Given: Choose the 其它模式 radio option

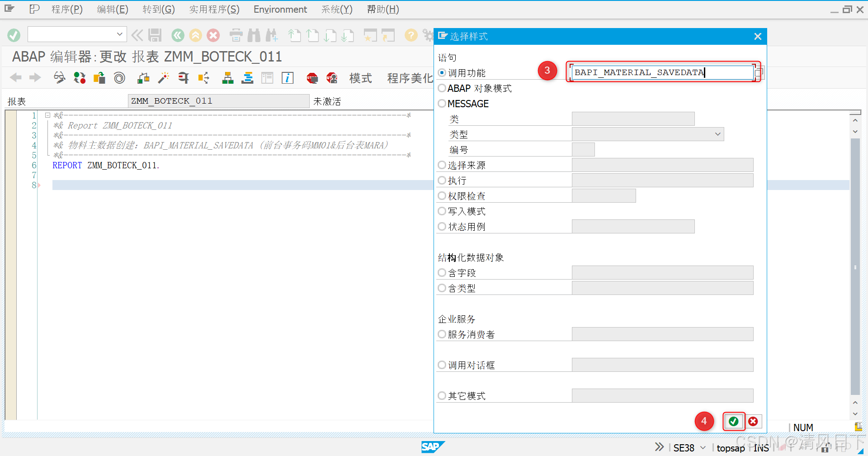Looking at the screenshot, I should pos(442,395).
